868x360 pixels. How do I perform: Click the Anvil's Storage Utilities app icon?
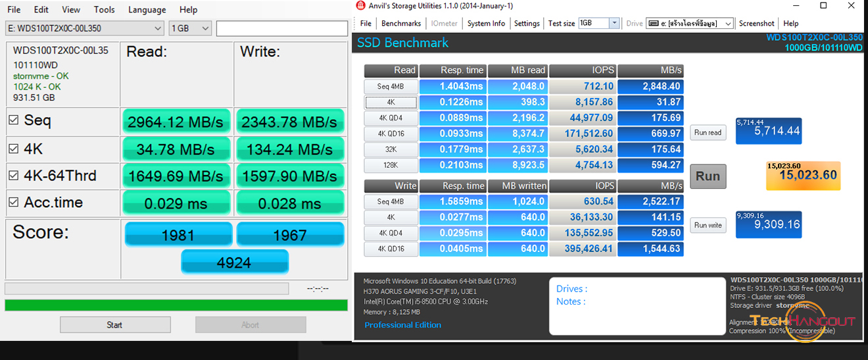point(360,5)
